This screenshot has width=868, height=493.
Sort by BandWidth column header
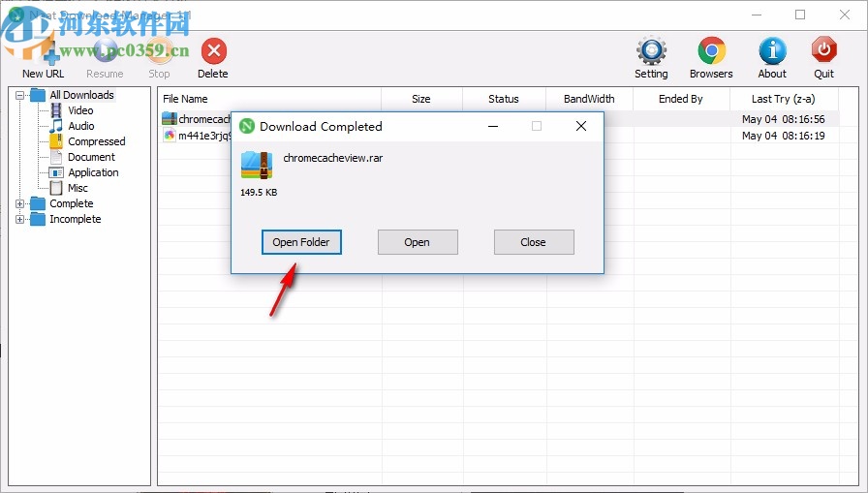coord(589,99)
